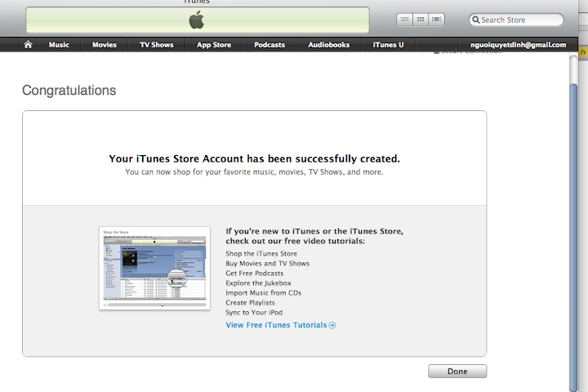Open the Audiobooks tab

pyautogui.click(x=328, y=45)
